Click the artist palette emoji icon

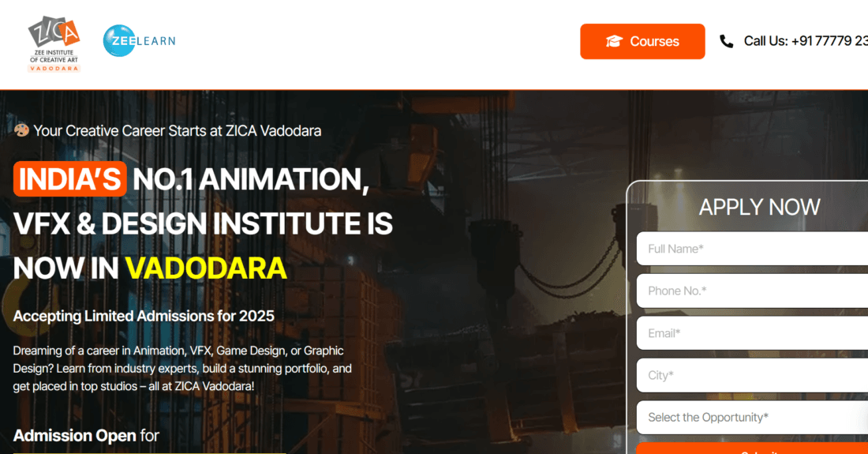coord(21,130)
